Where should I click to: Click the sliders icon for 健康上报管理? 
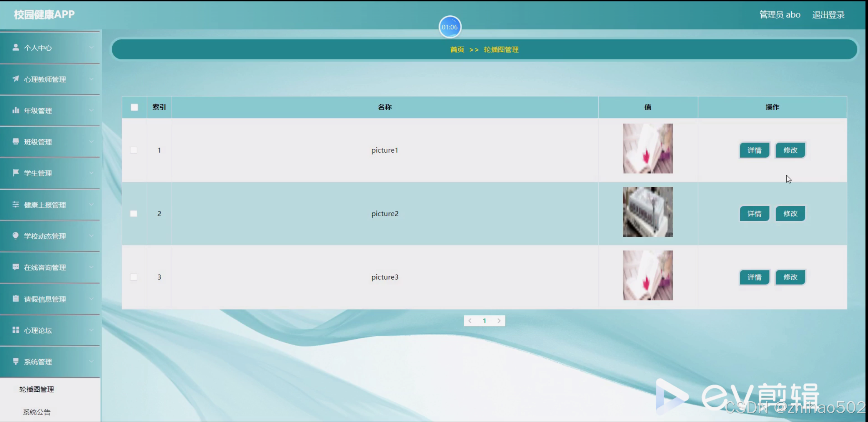click(15, 204)
